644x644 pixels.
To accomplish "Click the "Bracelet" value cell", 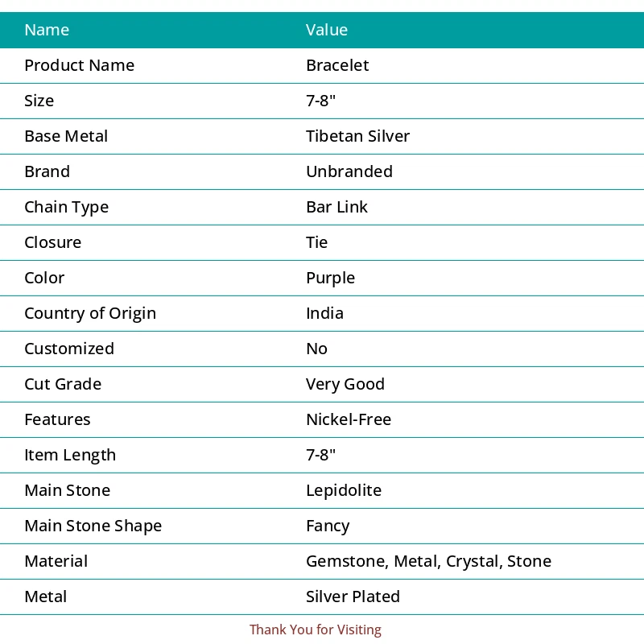I will point(337,65).
